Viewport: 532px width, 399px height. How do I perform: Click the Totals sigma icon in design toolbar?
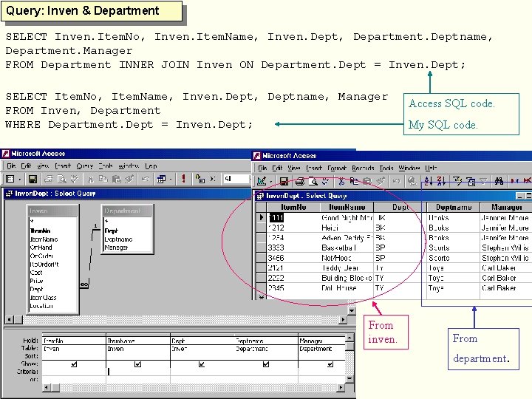[x=213, y=179]
